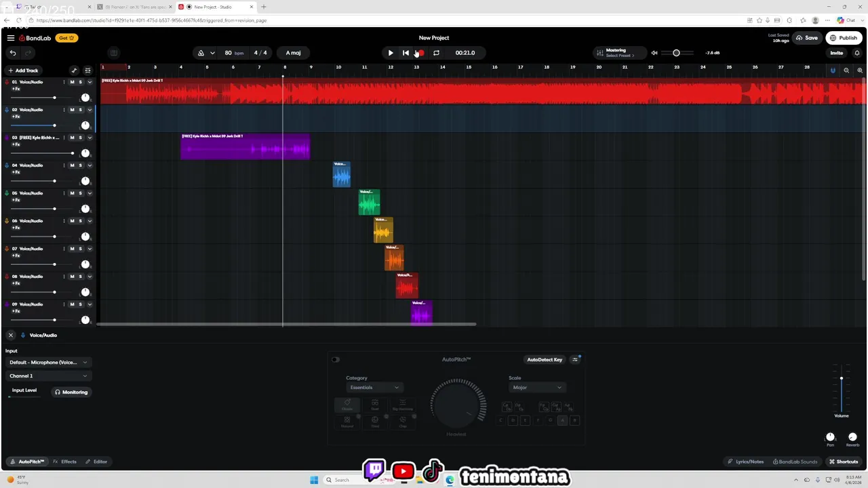This screenshot has height=488, width=868.
Task: Open the 4/4 time signature selector
Action: point(260,53)
